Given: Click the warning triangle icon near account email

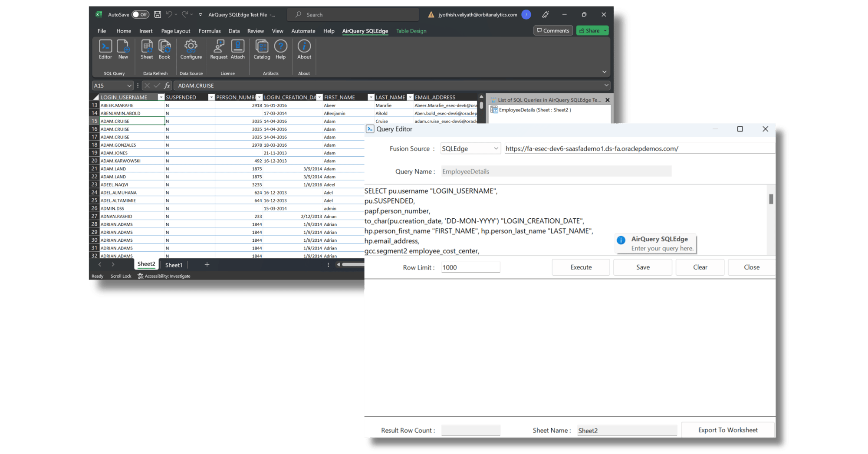Looking at the screenshot, I should [x=431, y=14].
